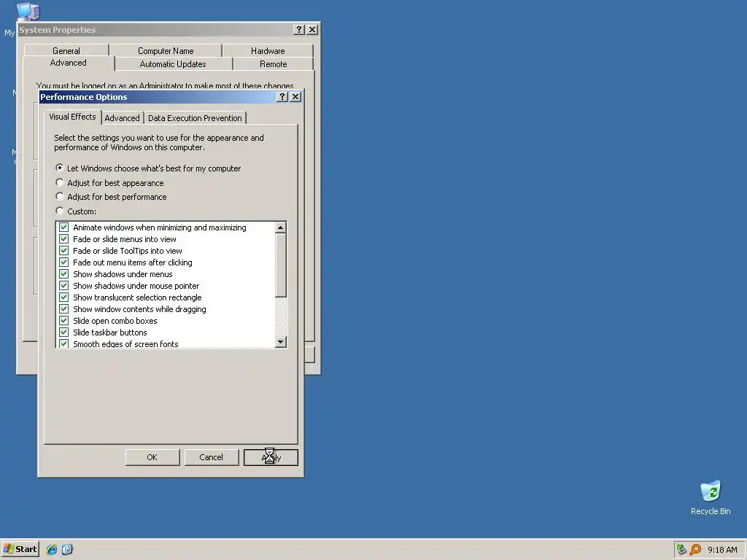Click the second quick launch icon beside Internet Explorer
The height and width of the screenshot is (560, 747).
coord(67,550)
